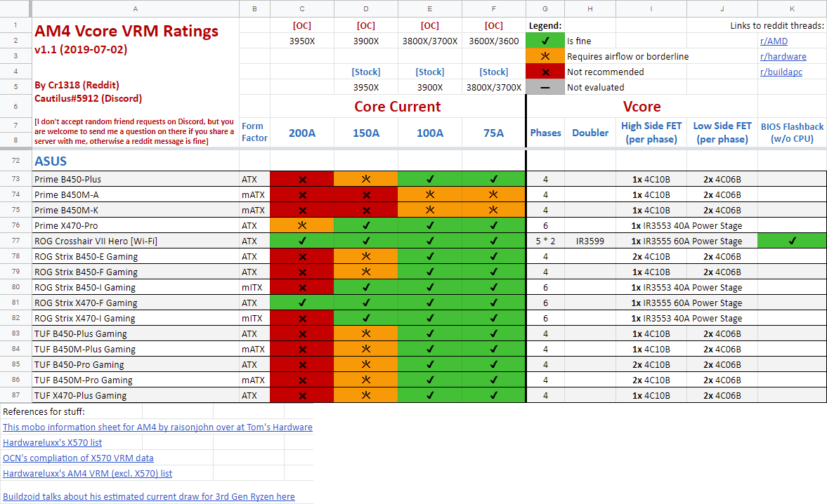Select the 'Prime B450M-K' name cell
827x504 pixels.
pyautogui.click(x=136, y=210)
